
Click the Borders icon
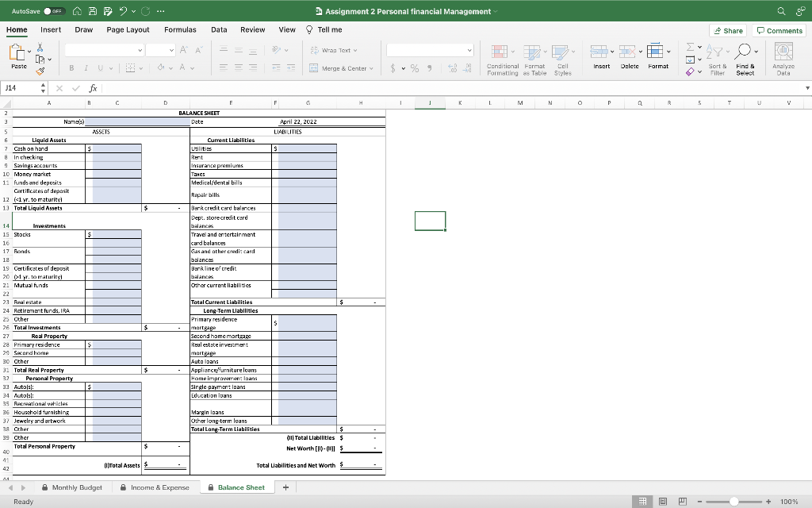click(x=131, y=68)
